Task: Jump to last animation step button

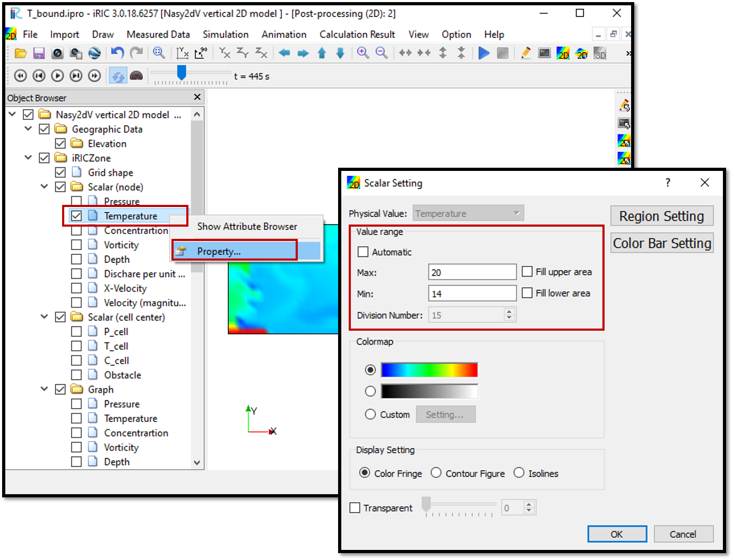Action: 94,76
